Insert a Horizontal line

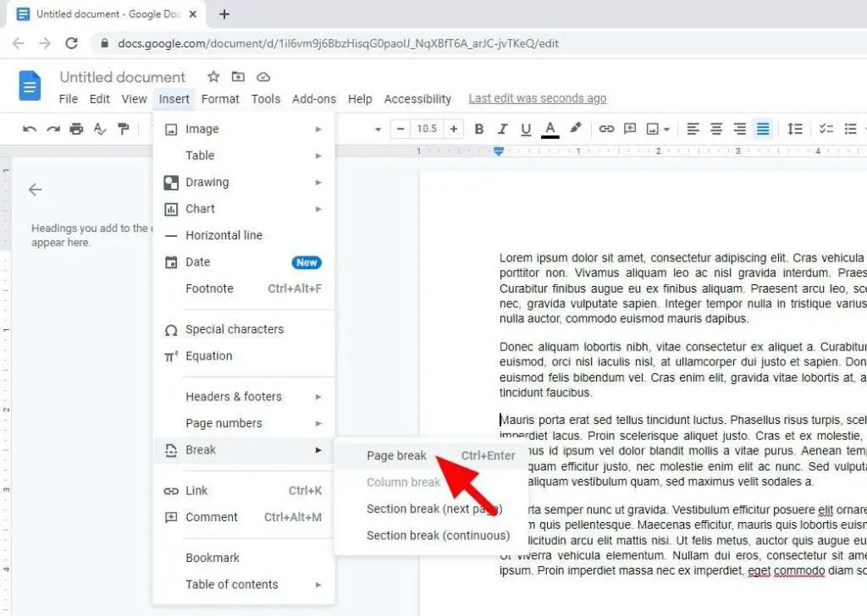coord(244,235)
